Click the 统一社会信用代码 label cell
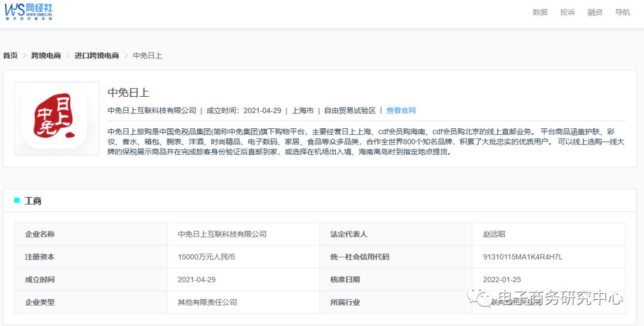 (396, 257)
